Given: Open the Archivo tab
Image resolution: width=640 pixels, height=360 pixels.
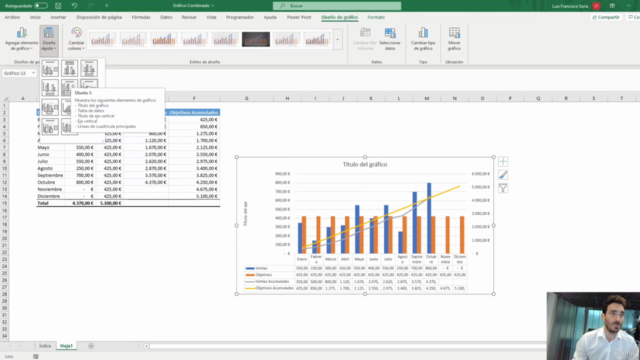Looking at the screenshot, I should coord(12,17).
